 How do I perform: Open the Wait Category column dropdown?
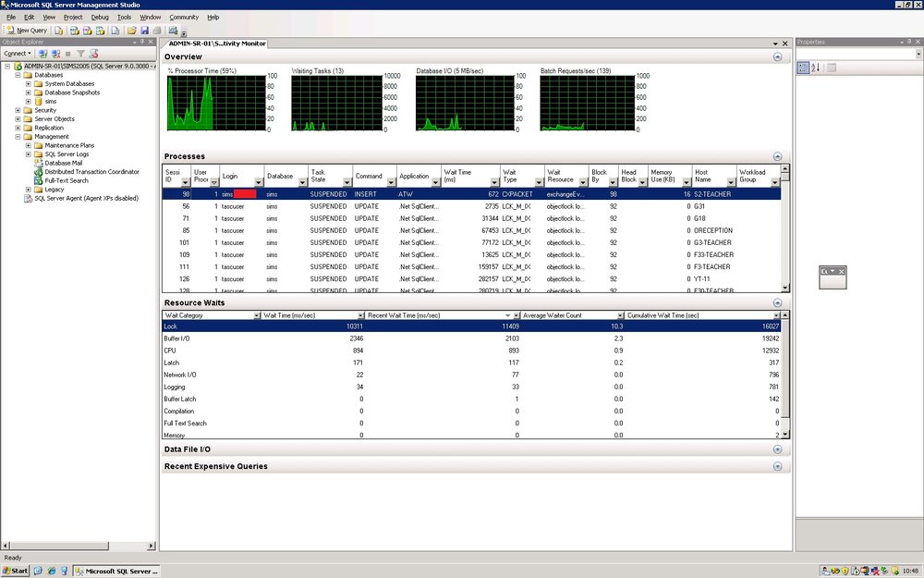pos(256,315)
